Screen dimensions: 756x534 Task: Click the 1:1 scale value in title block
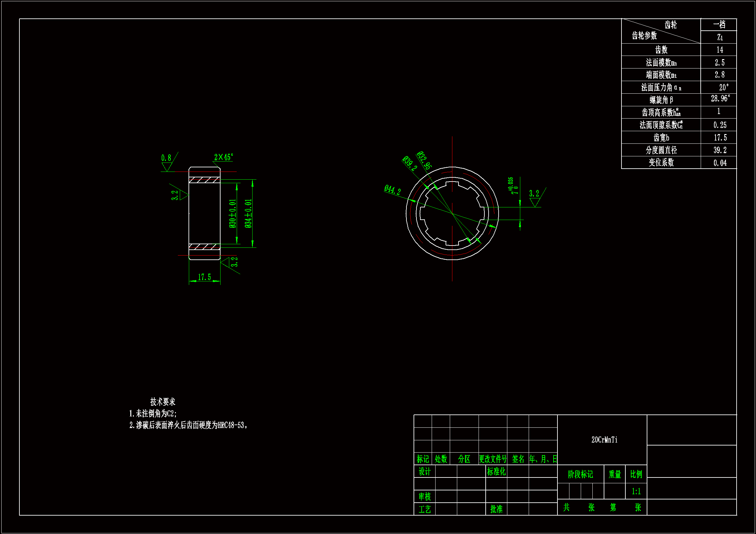(x=636, y=492)
